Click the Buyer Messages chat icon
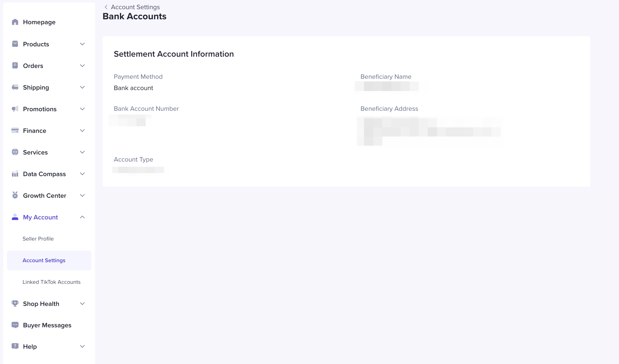619x364 pixels. click(x=15, y=325)
